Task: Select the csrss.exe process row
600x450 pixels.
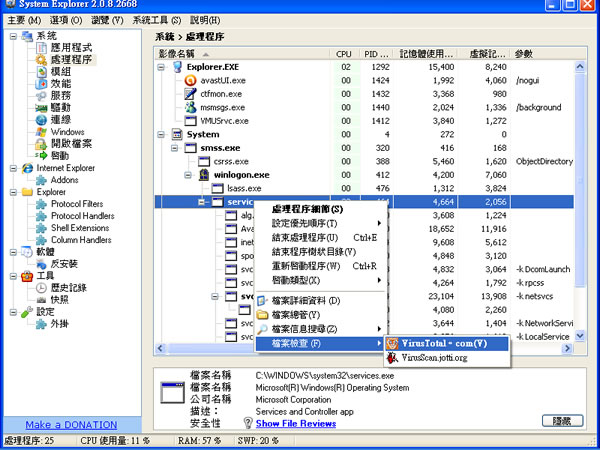Action: click(x=364, y=161)
